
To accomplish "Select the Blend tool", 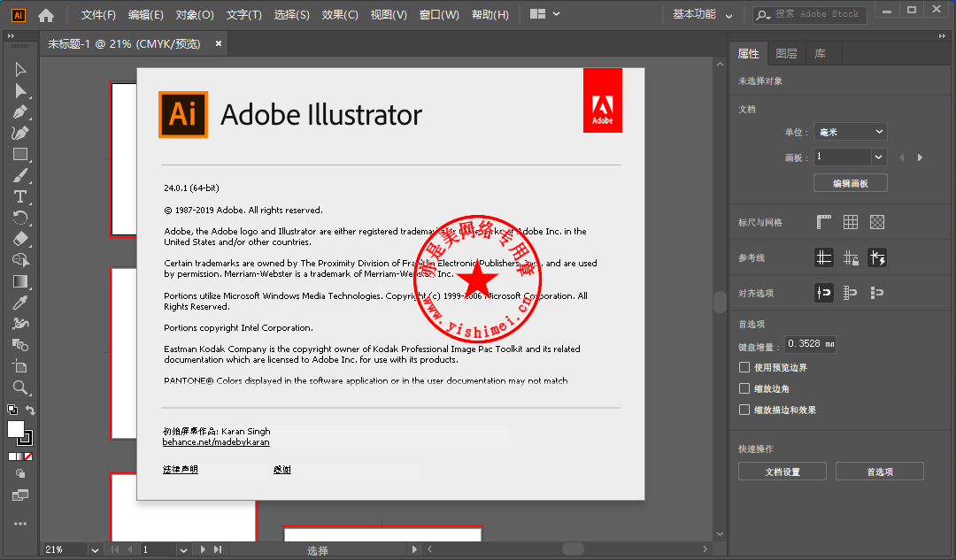I will click(20, 345).
